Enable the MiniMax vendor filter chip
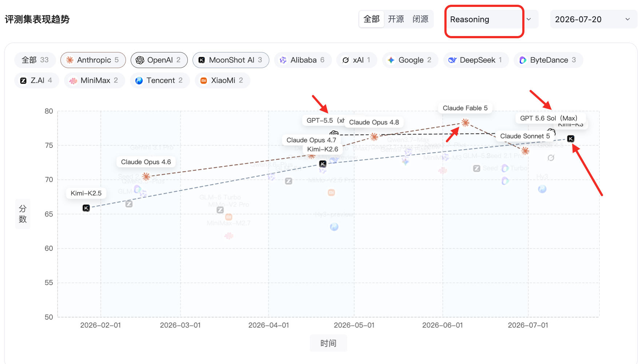 pos(95,80)
